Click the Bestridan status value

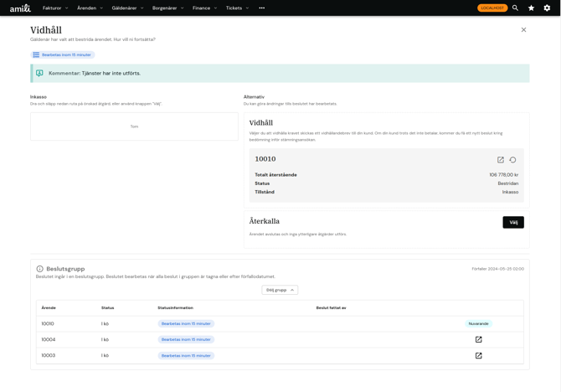pyautogui.click(x=508, y=183)
